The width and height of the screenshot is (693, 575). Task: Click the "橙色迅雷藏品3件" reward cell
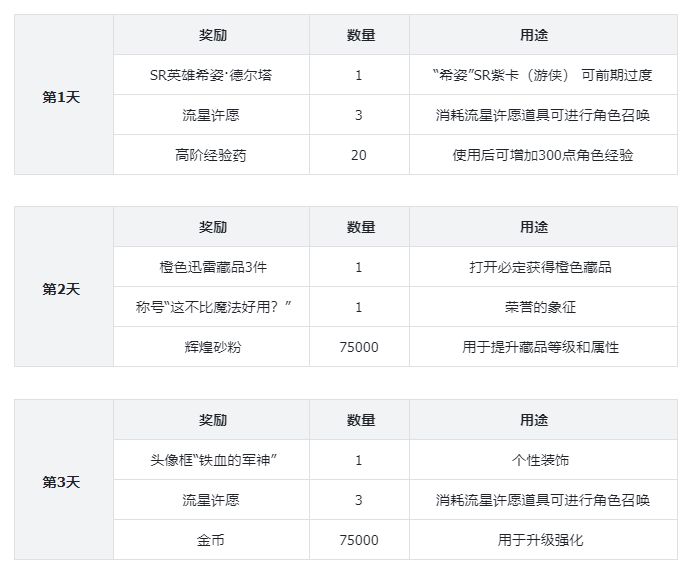pyautogui.click(x=211, y=267)
